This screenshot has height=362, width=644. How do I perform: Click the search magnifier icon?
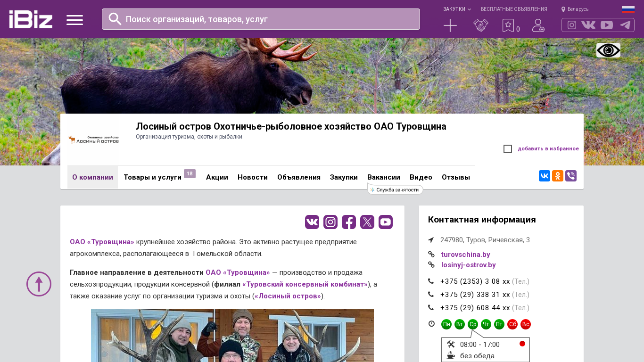115,19
